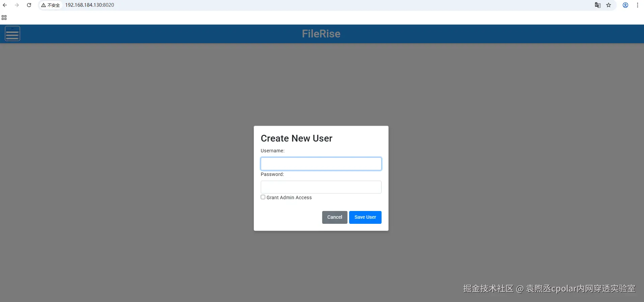Click the 'Username:' label
Viewport: 644px width, 302px height.
[x=273, y=151]
